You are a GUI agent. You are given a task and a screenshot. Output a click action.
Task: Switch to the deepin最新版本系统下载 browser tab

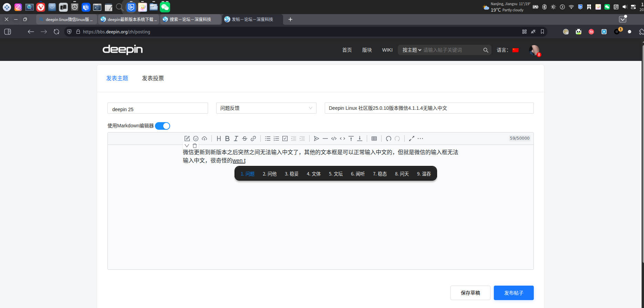[x=128, y=19]
